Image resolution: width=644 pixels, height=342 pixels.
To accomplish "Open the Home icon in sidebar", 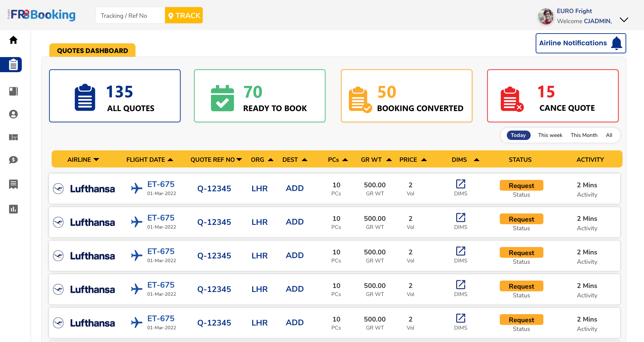I will coord(13,40).
